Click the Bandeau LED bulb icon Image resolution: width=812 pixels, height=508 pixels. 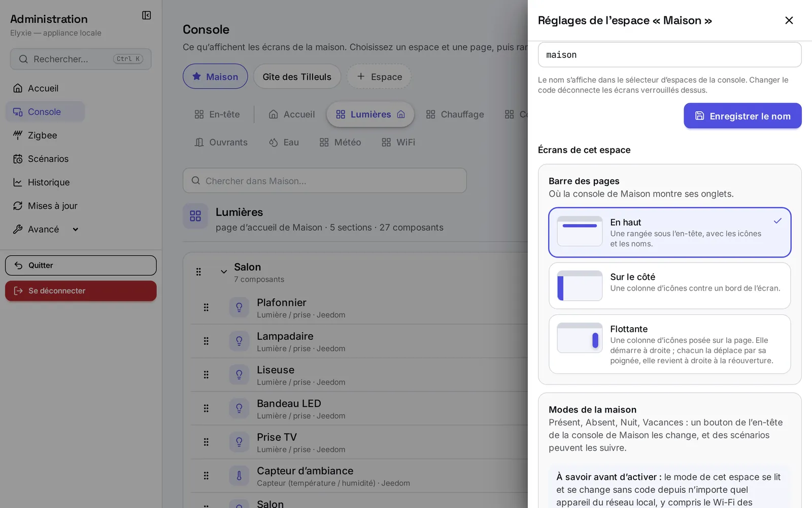pyautogui.click(x=239, y=408)
